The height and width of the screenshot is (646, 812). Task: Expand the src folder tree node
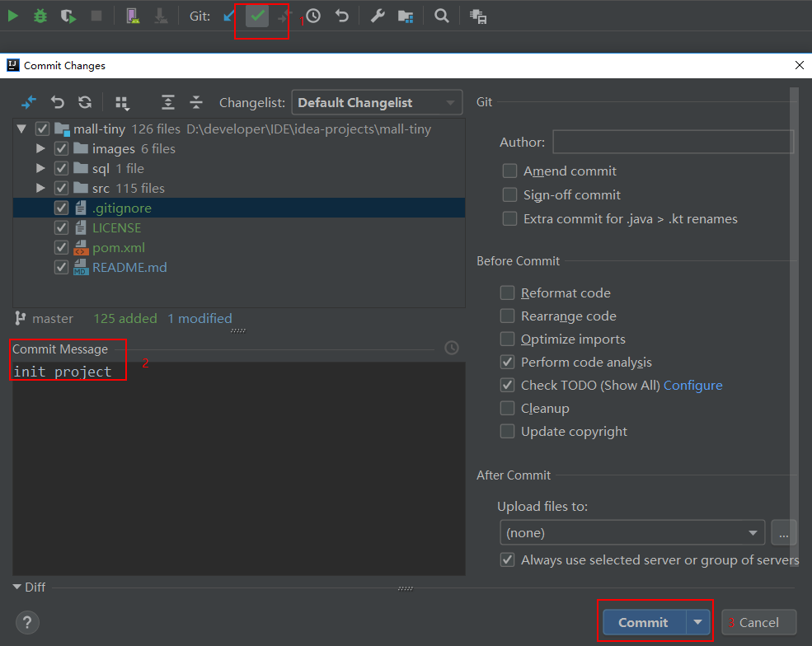[x=41, y=189]
